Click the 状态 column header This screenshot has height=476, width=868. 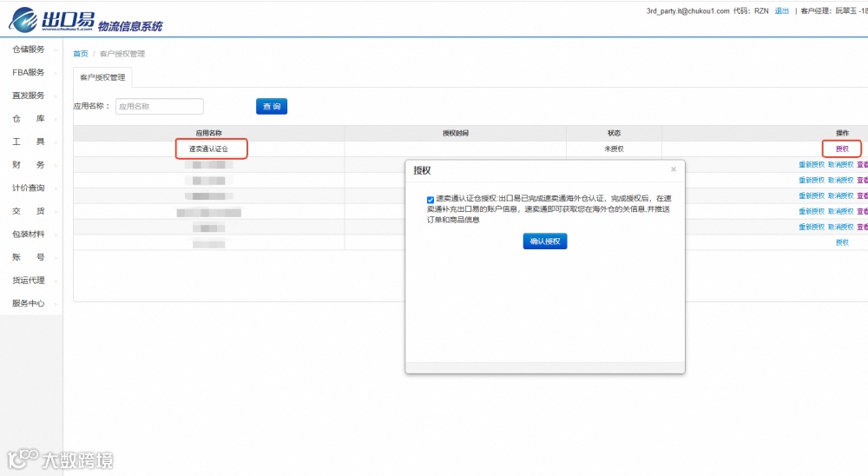pyautogui.click(x=614, y=133)
